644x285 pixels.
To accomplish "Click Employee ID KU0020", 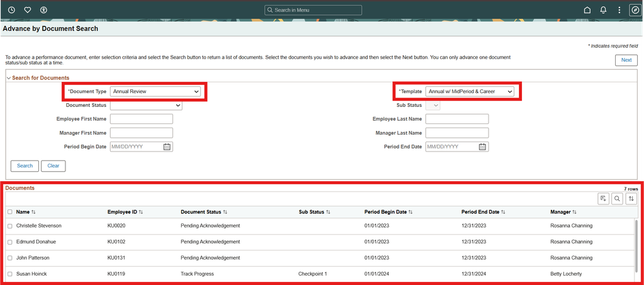I will pos(116,226).
